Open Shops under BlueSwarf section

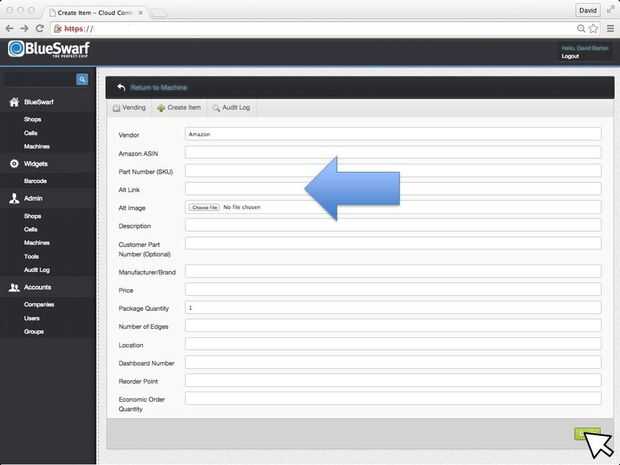pyautogui.click(x=32, y=119)
